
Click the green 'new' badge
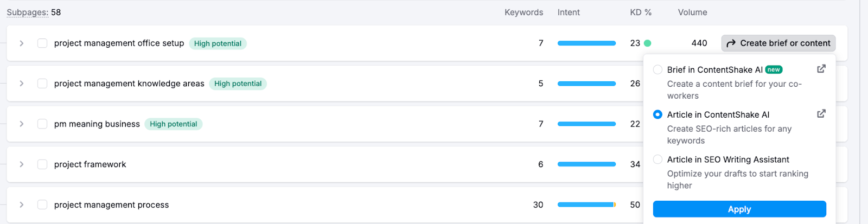(774, 69)
